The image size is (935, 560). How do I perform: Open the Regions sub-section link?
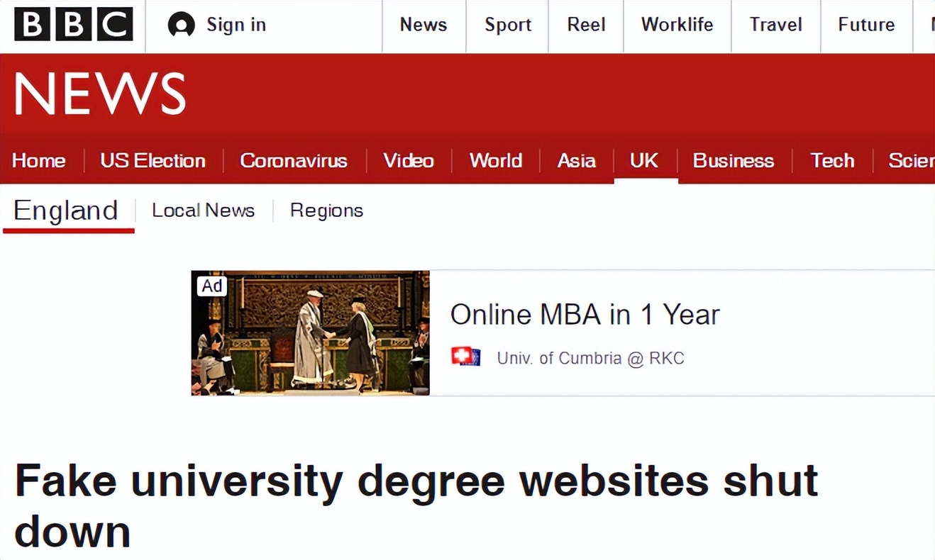pos(326,211)
